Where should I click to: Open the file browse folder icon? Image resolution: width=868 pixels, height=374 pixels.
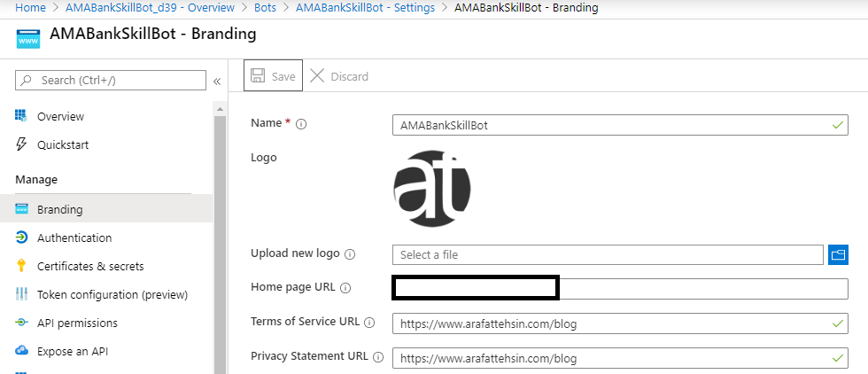tap(838, 255)
